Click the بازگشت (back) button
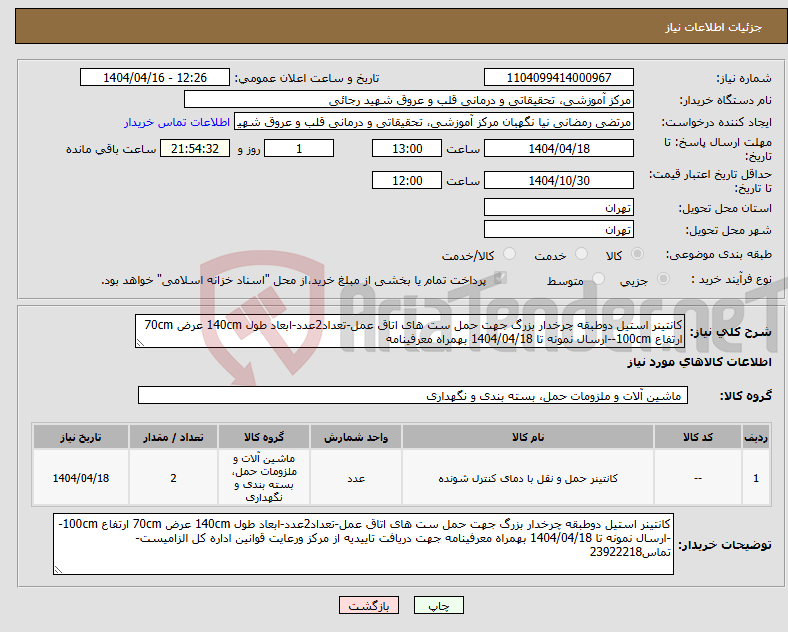Viewport: 788px width, 632px height. 369,605
